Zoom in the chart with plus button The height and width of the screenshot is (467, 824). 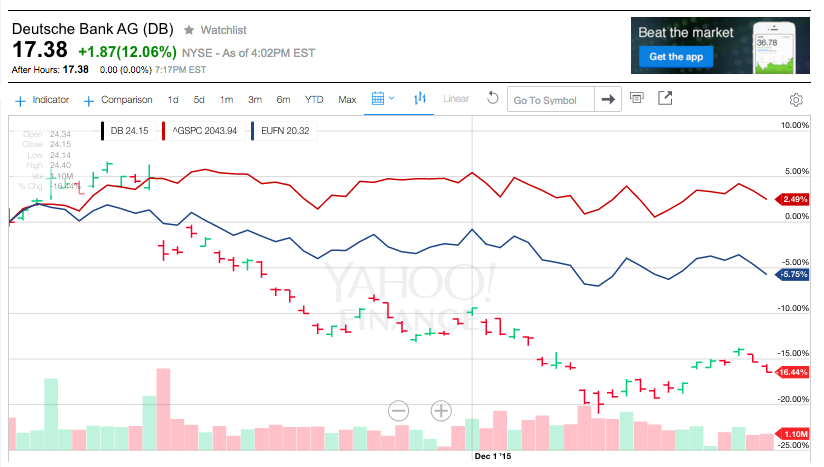[441, 410]
